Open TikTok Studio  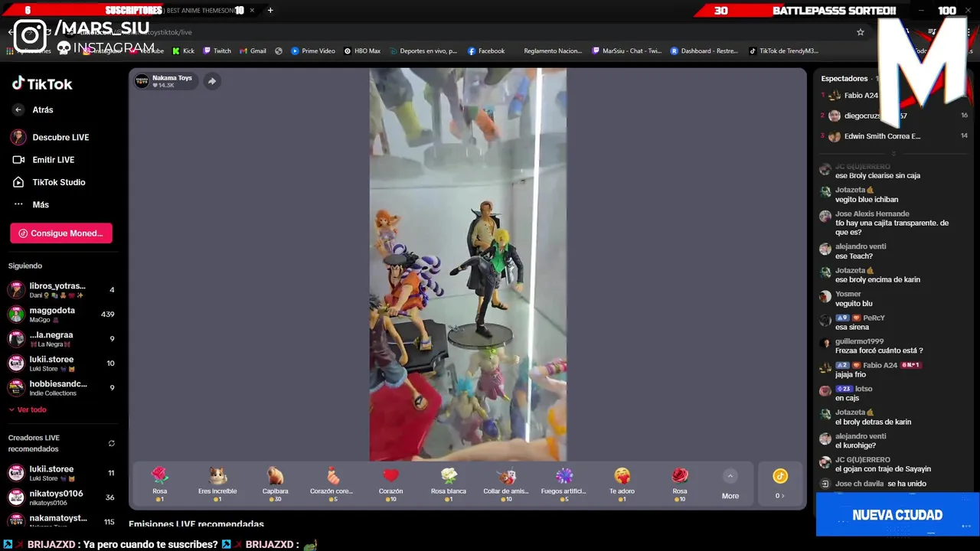(48, 182)
